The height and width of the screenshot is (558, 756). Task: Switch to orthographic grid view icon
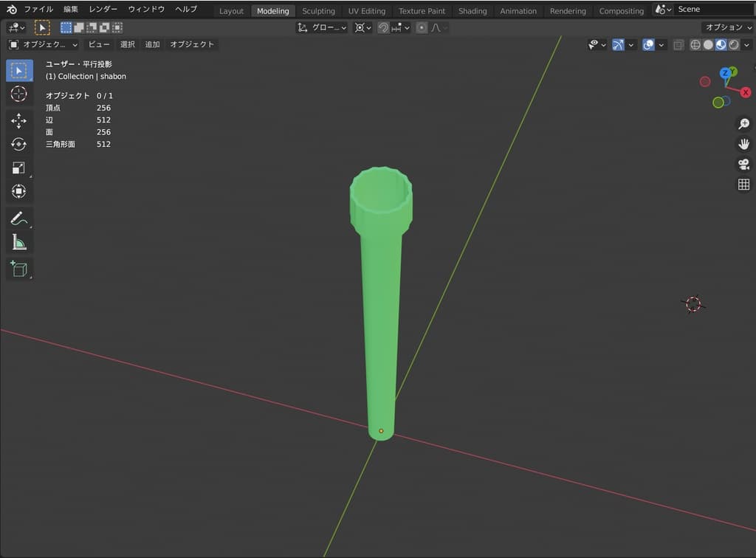pos(743,185)
